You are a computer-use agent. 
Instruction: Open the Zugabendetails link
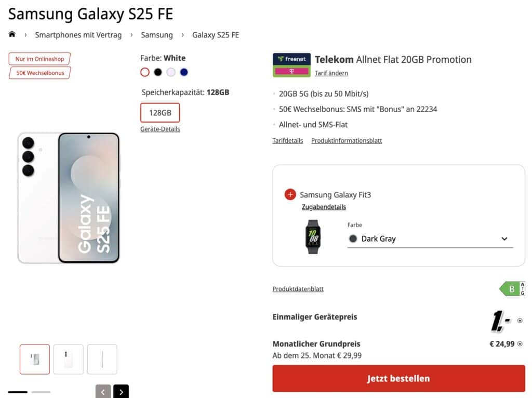pyautogui.click(x=324, y=207)
